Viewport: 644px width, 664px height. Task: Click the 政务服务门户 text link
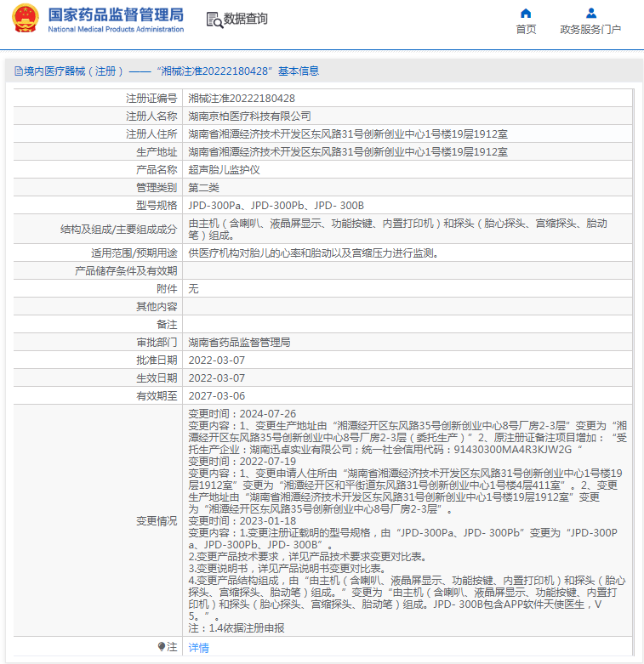(x=590, y=29)
